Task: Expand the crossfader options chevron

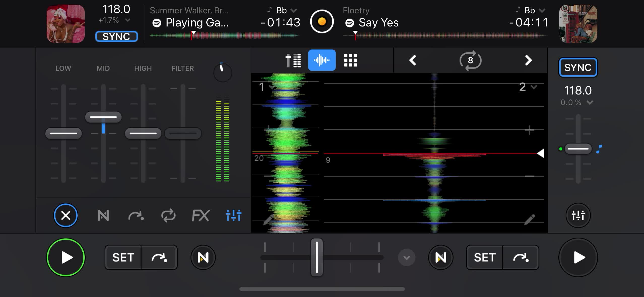Action: (407, 257)
